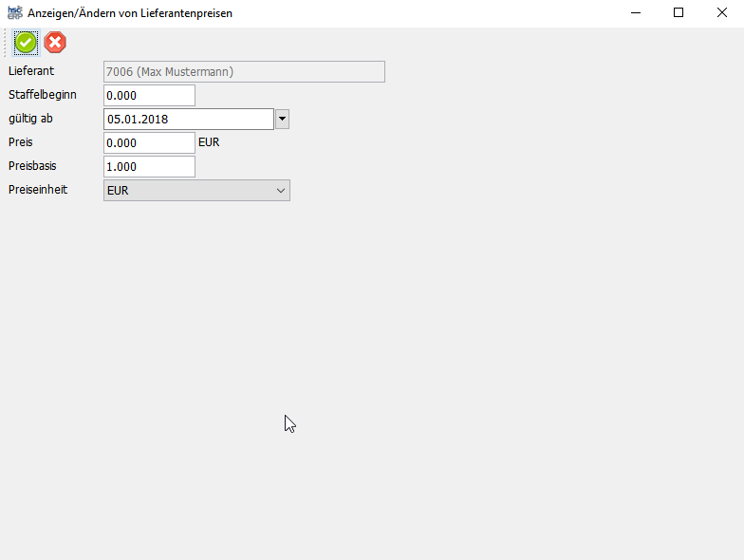The width and height of the screenshot is (744, 560).
Task: Click the toolbar grip handle at left
Action: [6, 43]
